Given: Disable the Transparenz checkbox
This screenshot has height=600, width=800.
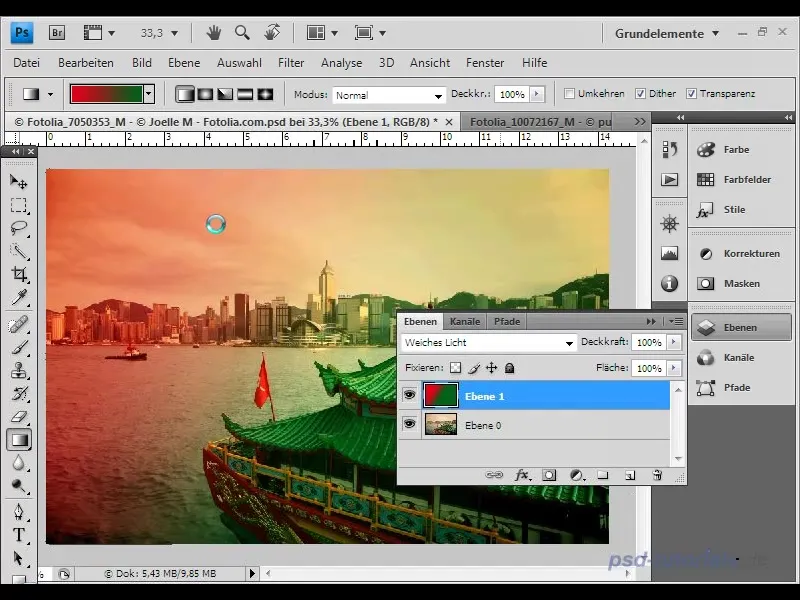Looking at the screenshot, I should click(691, 94).
